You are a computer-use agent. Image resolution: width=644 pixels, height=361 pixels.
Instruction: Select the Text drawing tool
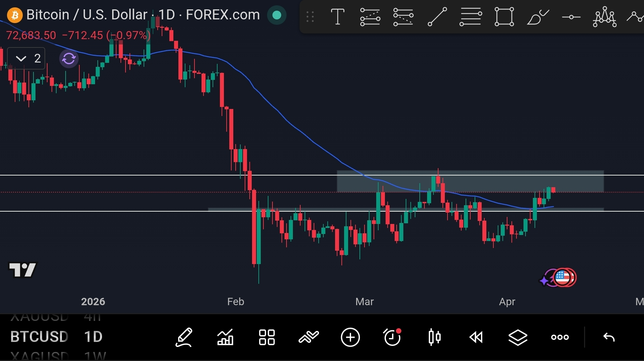337,16
